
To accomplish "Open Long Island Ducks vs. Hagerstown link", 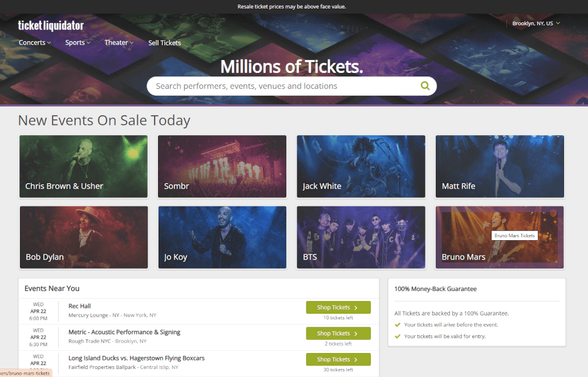I will coord(136,358).
